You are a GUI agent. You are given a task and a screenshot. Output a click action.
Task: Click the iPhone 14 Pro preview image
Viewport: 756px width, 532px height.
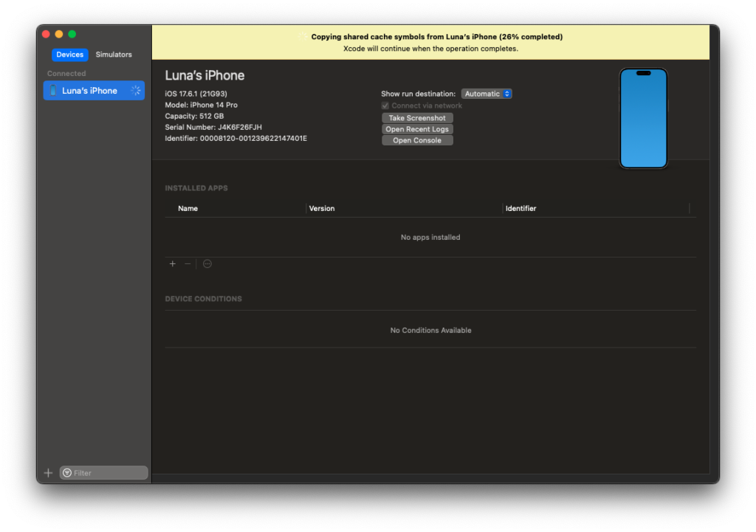643,118
